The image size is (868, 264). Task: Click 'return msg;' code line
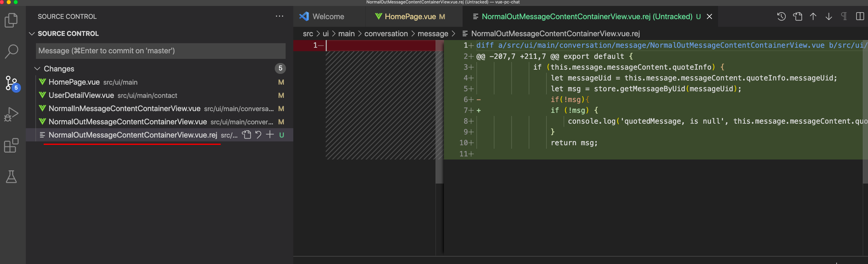[574, 143]
